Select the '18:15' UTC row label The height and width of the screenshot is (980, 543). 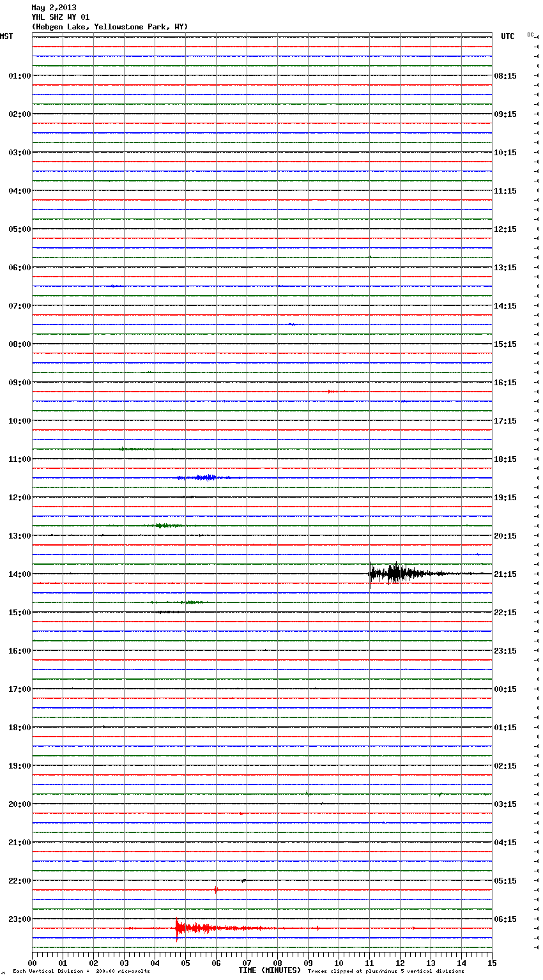click(505, 459)
